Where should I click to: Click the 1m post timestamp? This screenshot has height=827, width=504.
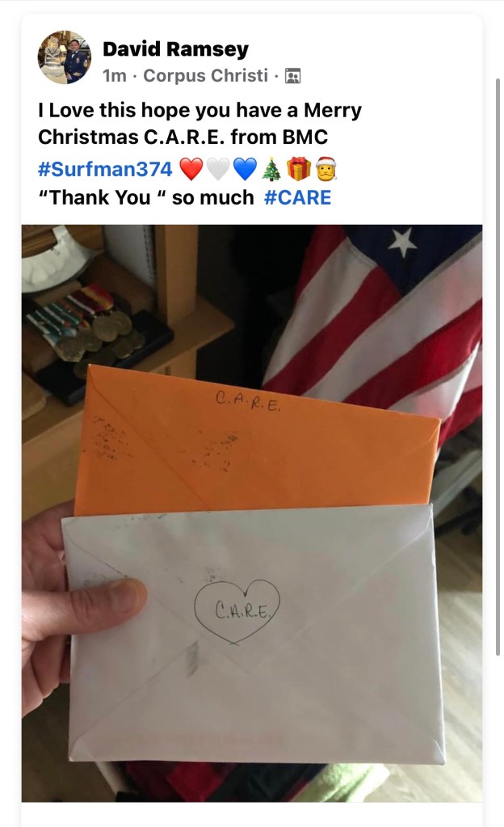115,76
